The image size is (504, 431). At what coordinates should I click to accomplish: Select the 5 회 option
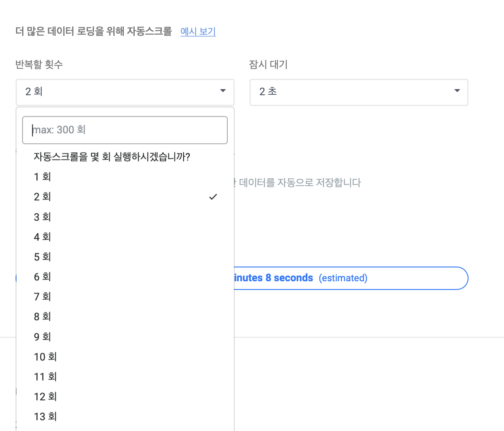coord(42,257)
